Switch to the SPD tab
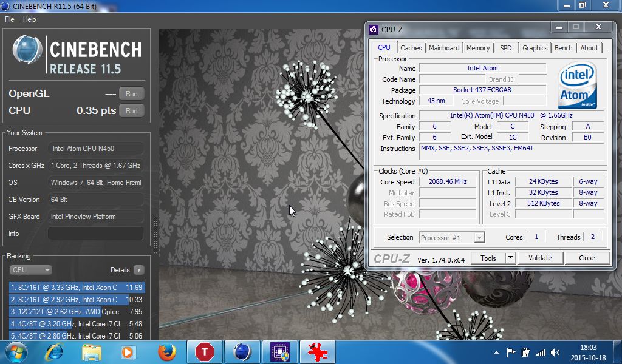 pos(506,48)
